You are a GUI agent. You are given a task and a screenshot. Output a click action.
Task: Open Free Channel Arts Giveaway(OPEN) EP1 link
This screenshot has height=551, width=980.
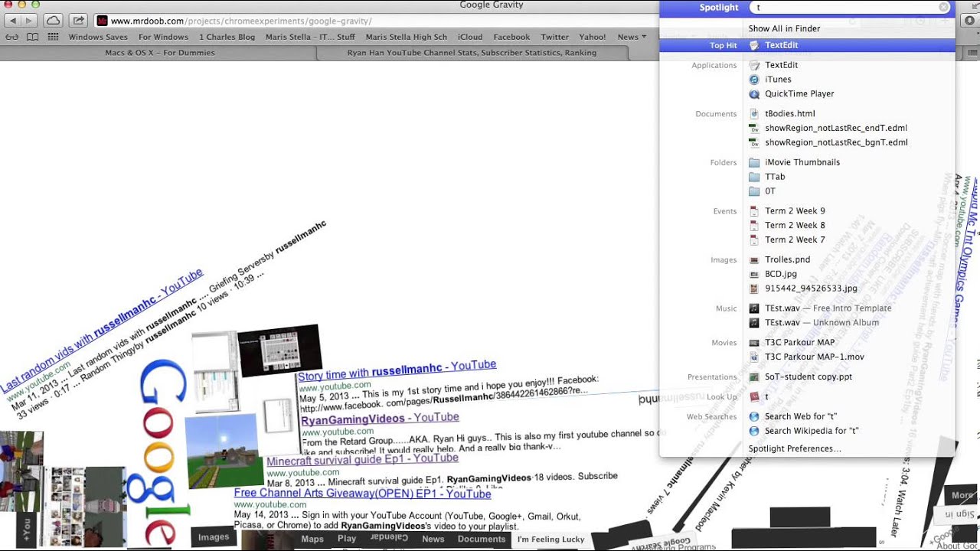(x=362, y=494)
